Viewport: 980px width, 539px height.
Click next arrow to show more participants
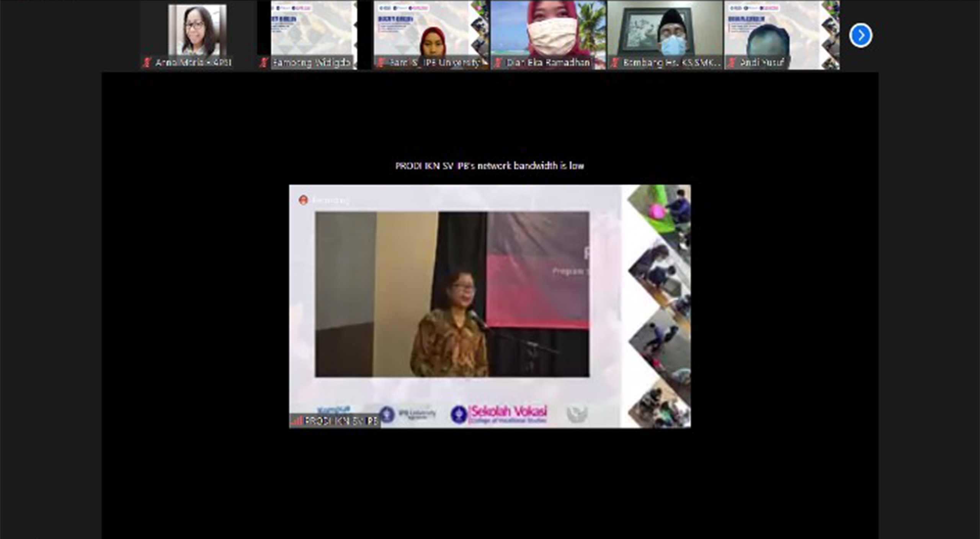coord(861,36)
